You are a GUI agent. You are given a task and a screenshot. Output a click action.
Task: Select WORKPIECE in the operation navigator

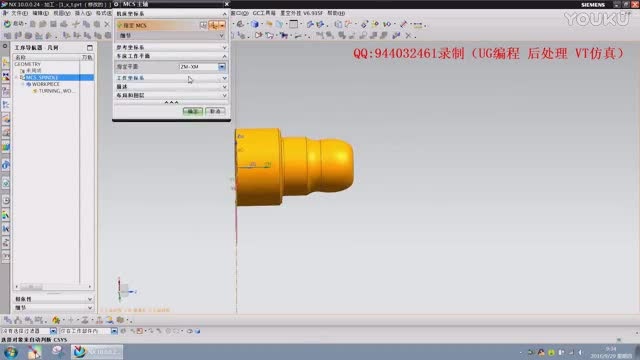click(x=45, y=84)
